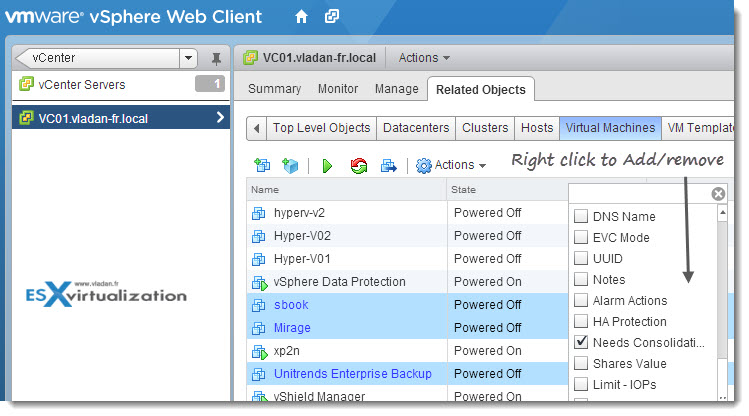Click column list scrollbar up arrow
The image size is (749, 416).
tap(722, 213)
